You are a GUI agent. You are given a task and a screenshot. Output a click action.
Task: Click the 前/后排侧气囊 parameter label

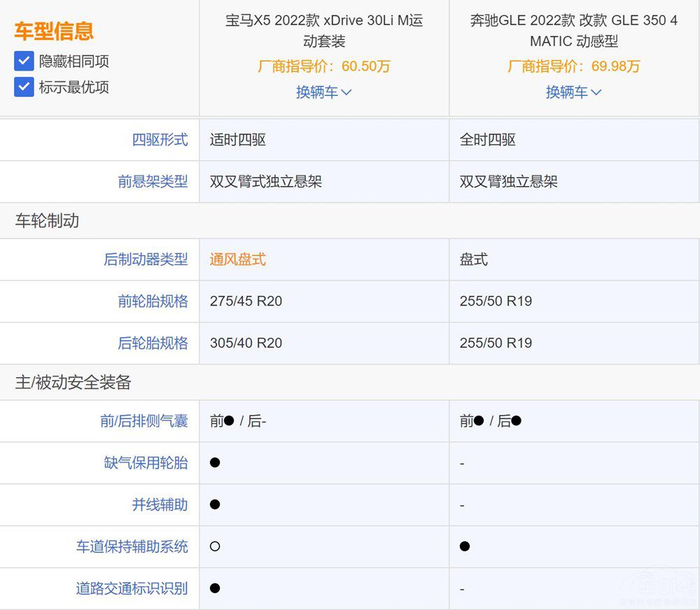pos(144,421)
